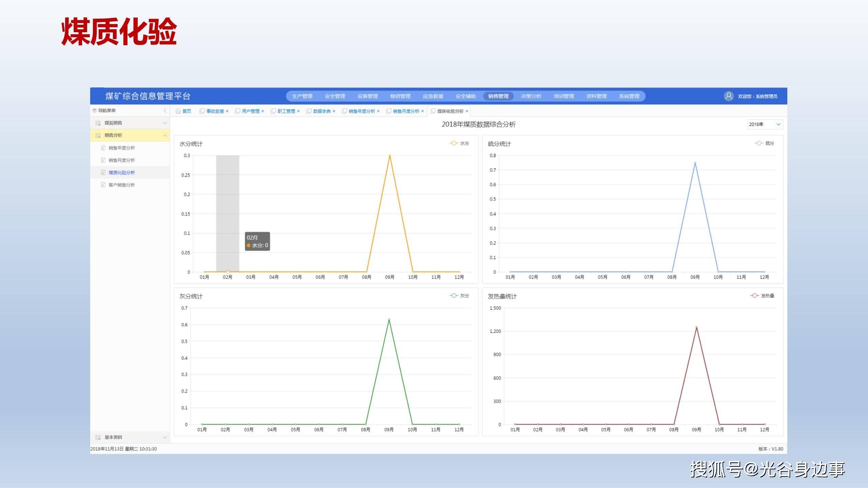The width and height of the screenshot is (868, 488).
Task: Collapse the 销售分析 sidebar section
Action: 165,135
